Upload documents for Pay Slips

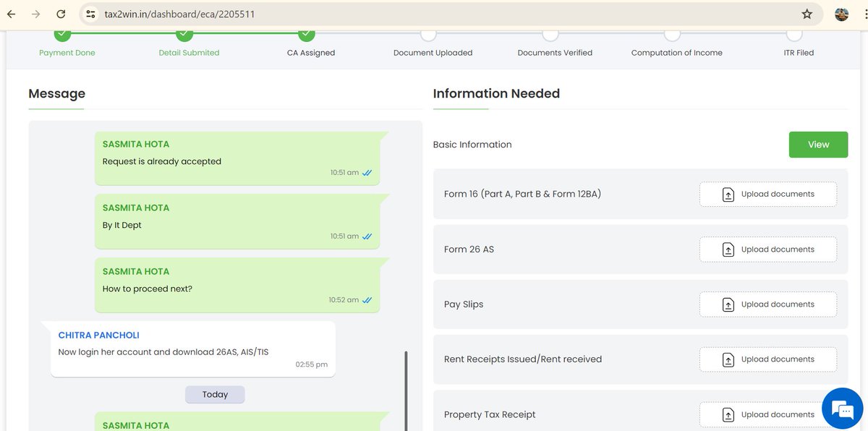pos(768,304)
